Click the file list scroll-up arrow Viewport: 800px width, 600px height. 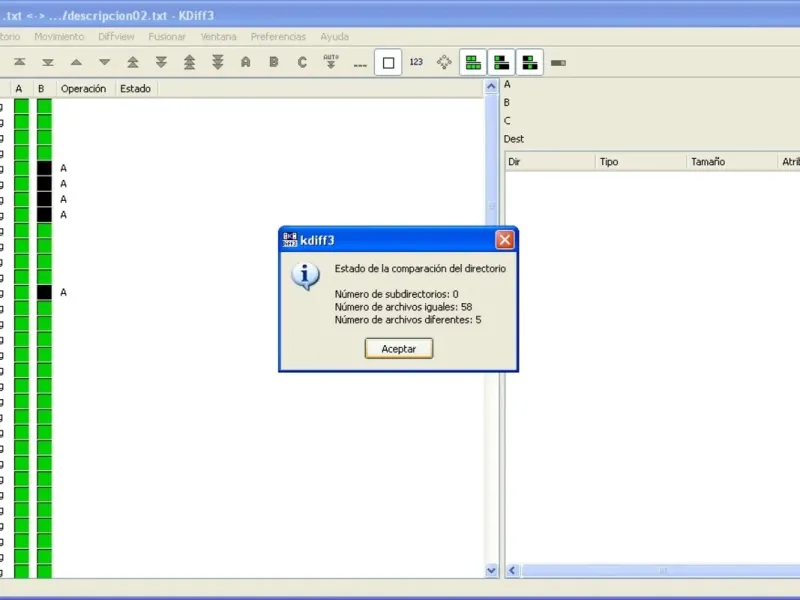(491, 86)
